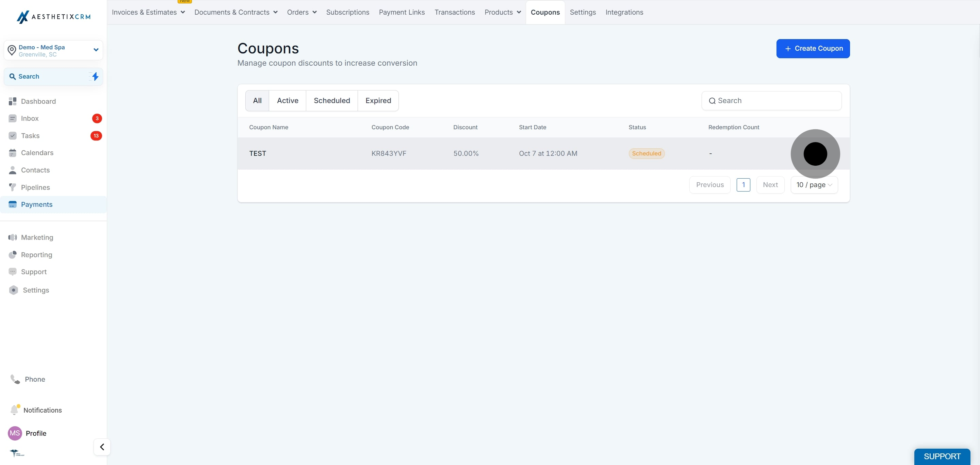Expand the Products menu
The height and width of the screenshot is (465, 980).
coord(503,12)
